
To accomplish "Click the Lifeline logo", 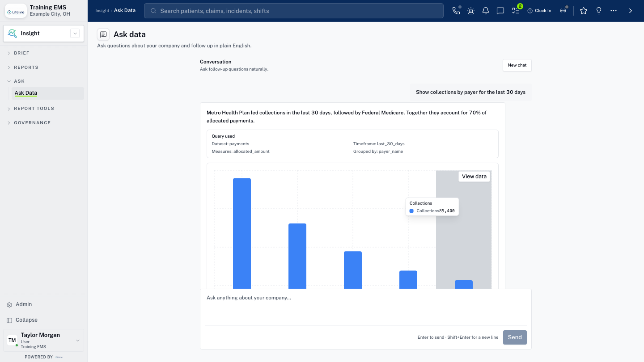I will (x=16, y=11).
